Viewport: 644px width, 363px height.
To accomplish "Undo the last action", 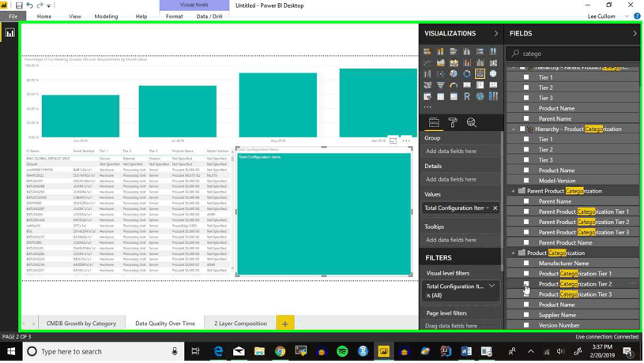I will pos(30,6).
